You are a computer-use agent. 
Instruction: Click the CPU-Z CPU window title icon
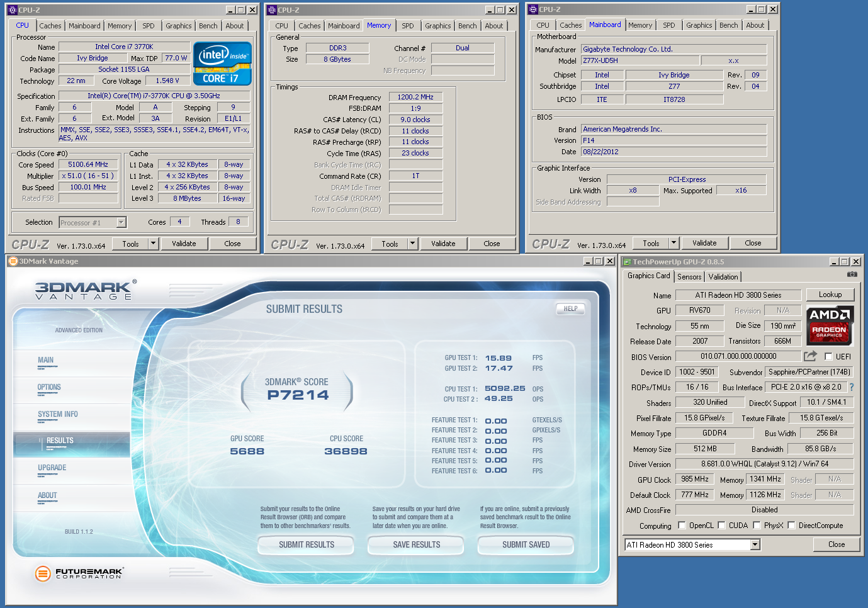coord(12,10)
